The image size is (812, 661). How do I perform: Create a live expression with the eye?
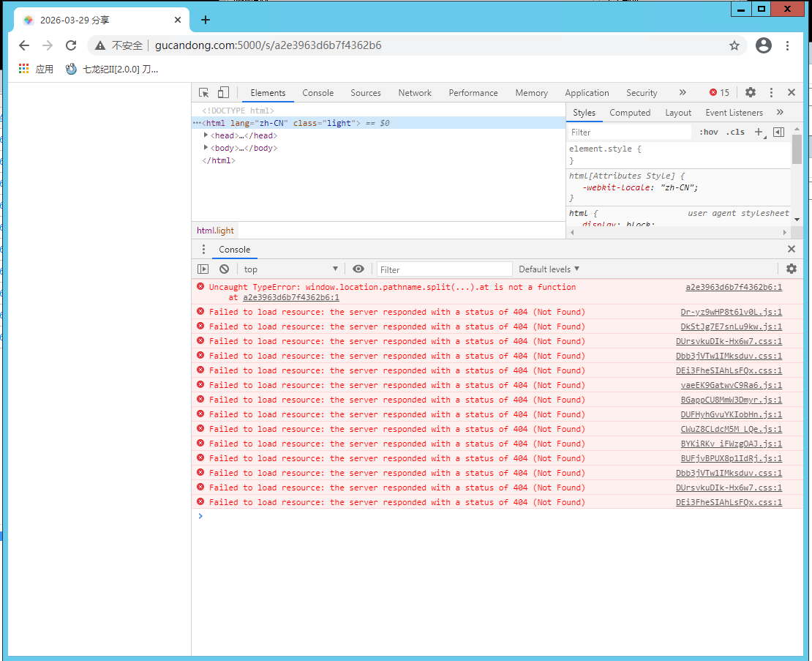(358, 269)
